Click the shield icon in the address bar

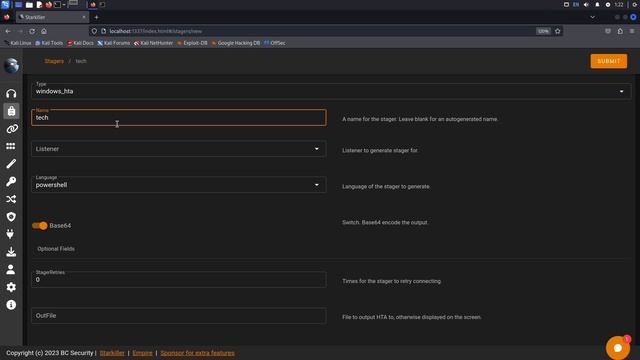94,31
